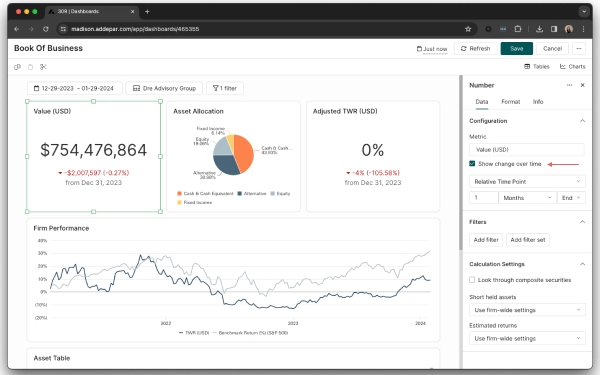600x375 pixels.
Task: Collapse the Filters section
Action: [582, 222]
